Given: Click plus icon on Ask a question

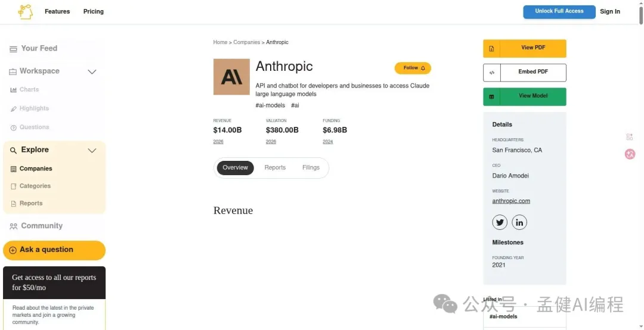Looking at the screenshot, I should [13, 250].
